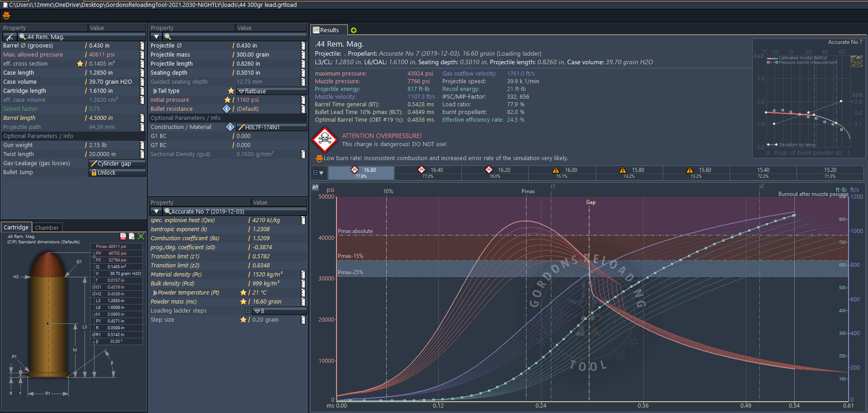Click the Initial pressure value 1160 psi

coord(248,100)
